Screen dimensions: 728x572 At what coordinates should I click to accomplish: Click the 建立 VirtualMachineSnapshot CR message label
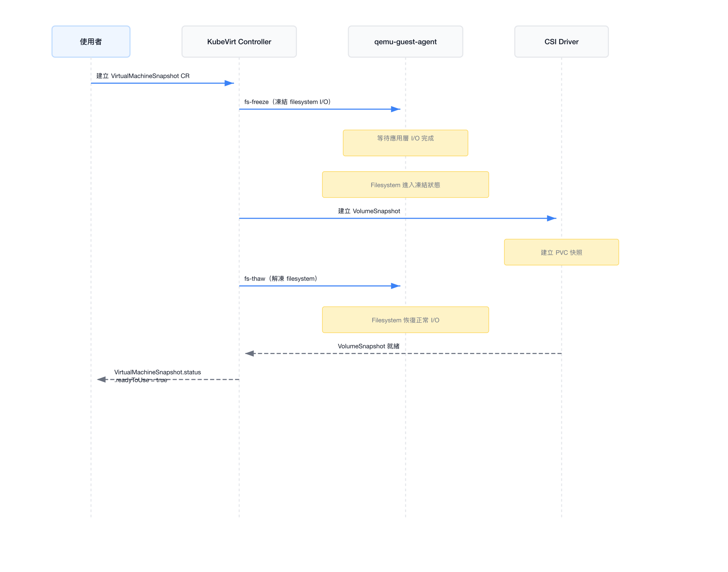tap(143, 76)
